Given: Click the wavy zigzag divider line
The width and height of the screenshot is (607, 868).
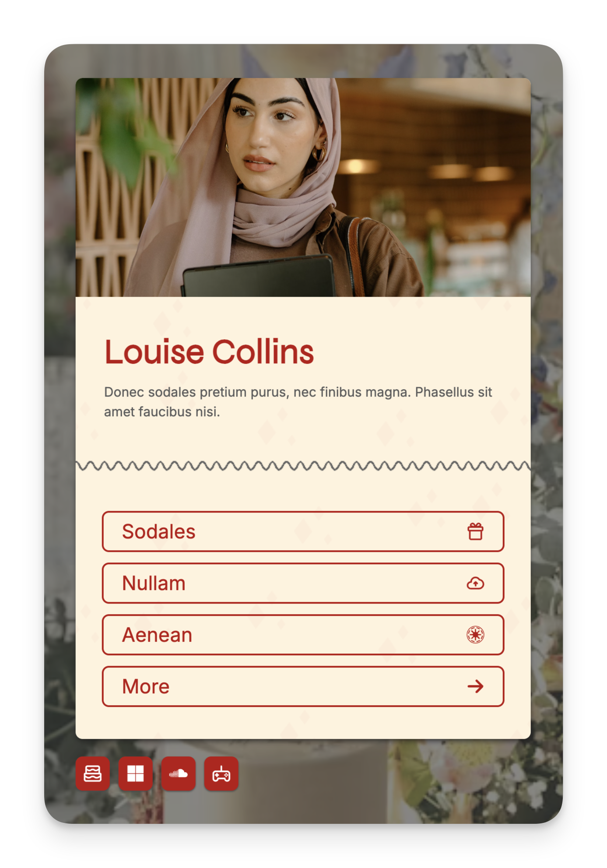Looking at the screenshot, I should tap(303, 466).
